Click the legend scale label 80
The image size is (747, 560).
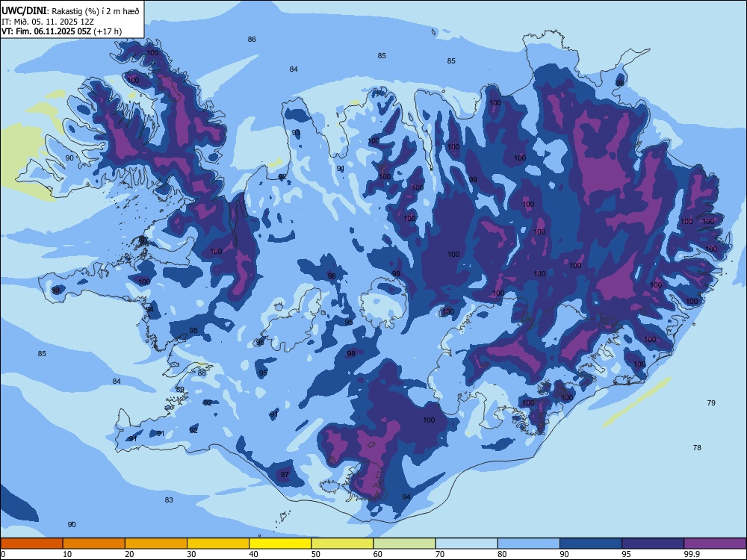click(x=502, y=554)
